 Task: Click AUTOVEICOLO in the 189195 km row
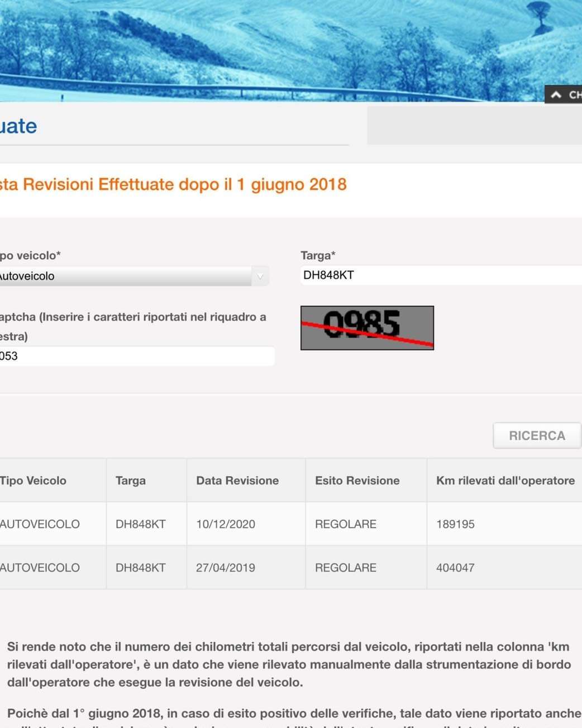tap(40, 524)
